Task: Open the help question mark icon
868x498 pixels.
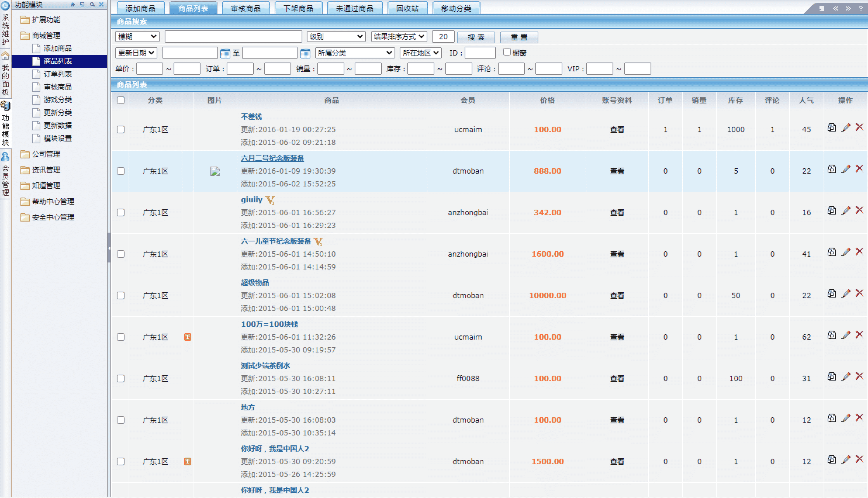Action: [861, 8]
